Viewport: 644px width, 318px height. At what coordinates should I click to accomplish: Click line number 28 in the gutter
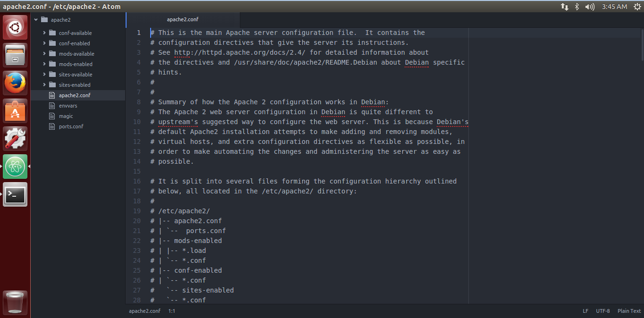point(137,300)
